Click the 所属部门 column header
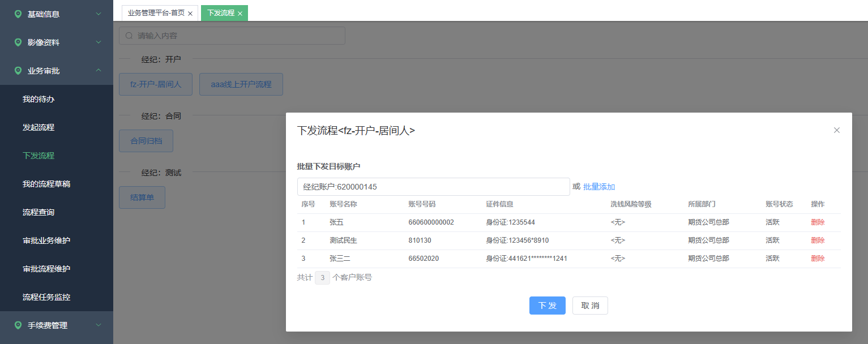Screen dimensions: 868x344 point(702,204)
